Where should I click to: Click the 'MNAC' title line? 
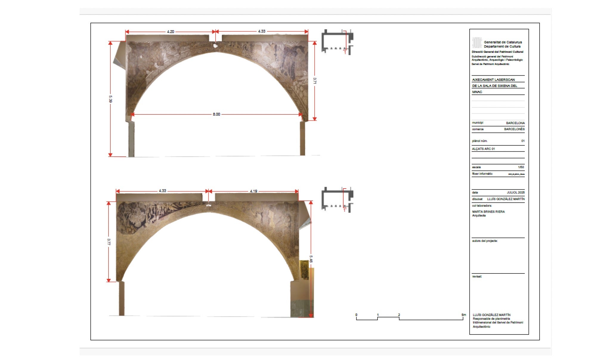tap(477, 92)
